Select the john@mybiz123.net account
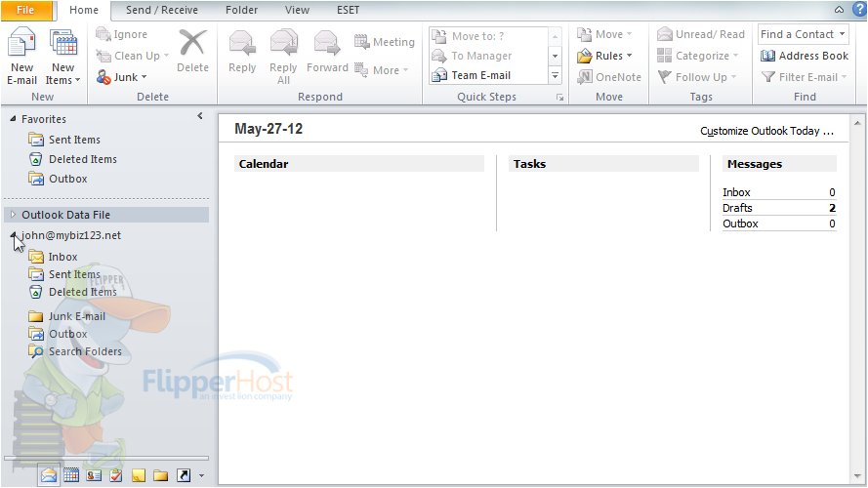Viewport: 868px width, 488px height. click(x=71, y=235)
